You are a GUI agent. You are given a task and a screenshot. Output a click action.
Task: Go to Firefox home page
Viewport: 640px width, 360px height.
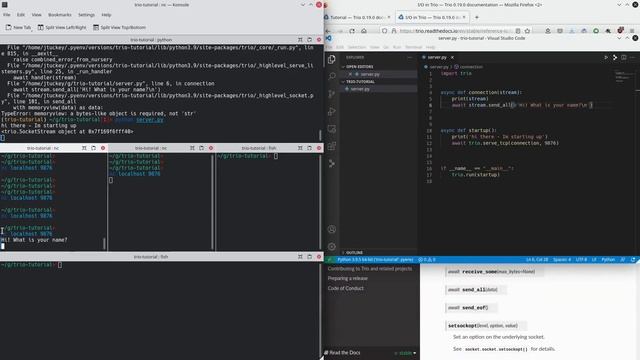(x=364, y=31)
